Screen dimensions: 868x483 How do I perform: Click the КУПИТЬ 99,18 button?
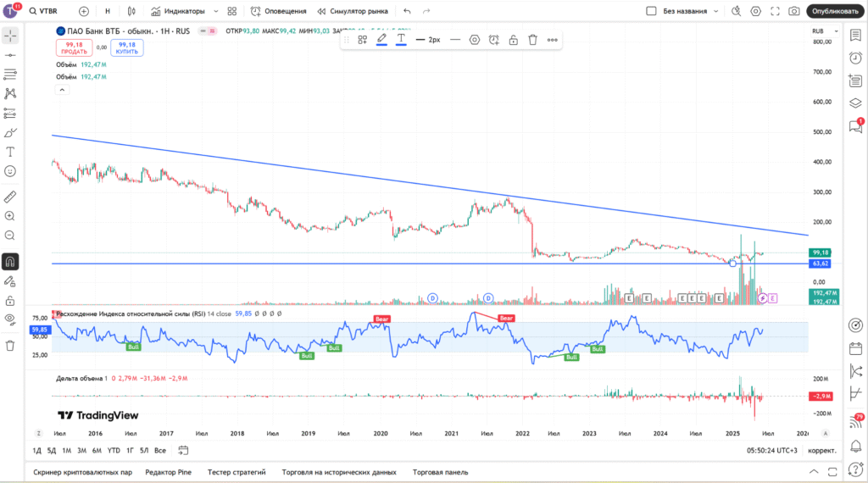click(127, 48)
